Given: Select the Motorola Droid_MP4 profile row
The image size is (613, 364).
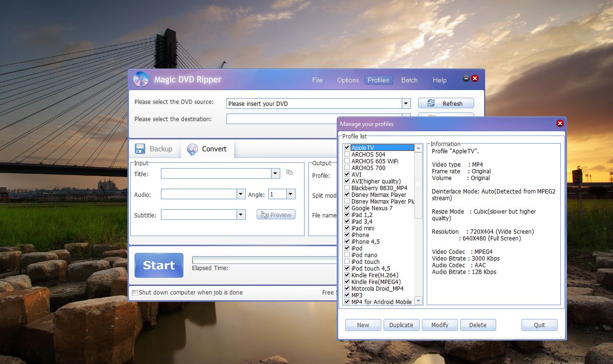Looking at the screenshot, I should point(377,289).
